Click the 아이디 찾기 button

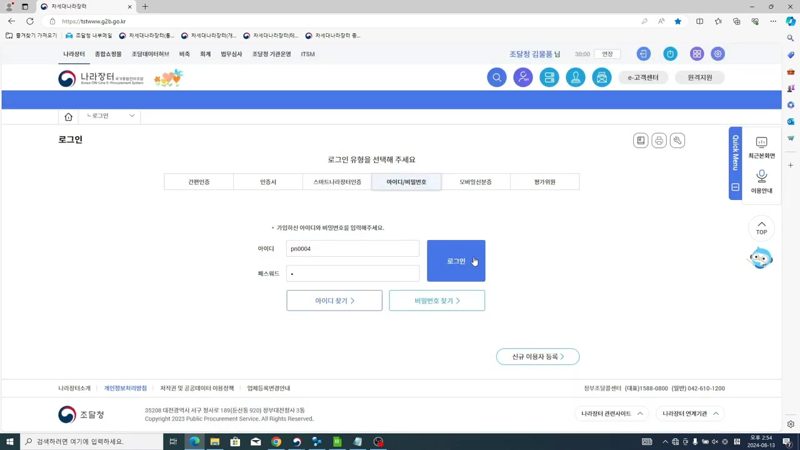pyautogui.click(x=334, y=301)
